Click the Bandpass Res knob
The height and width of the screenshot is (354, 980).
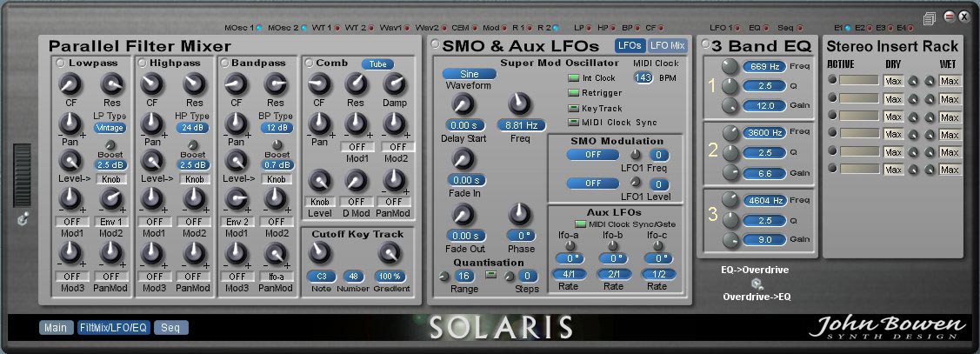275,83
